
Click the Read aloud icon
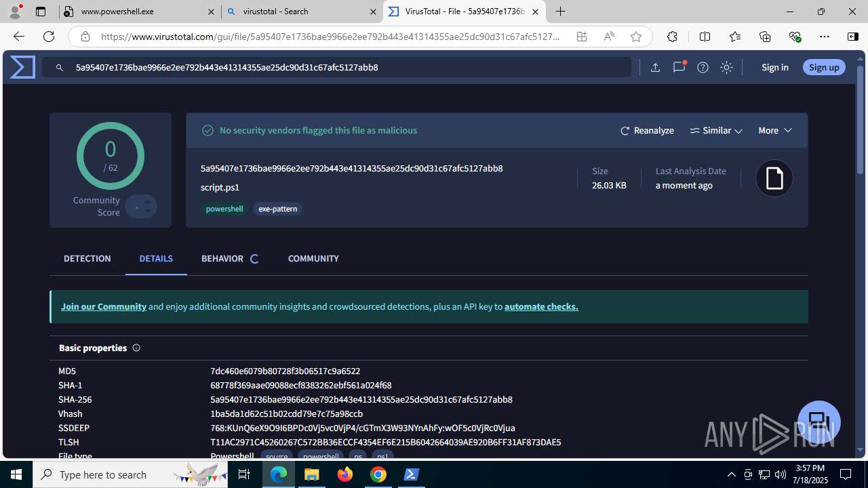[x=609, y=37]
